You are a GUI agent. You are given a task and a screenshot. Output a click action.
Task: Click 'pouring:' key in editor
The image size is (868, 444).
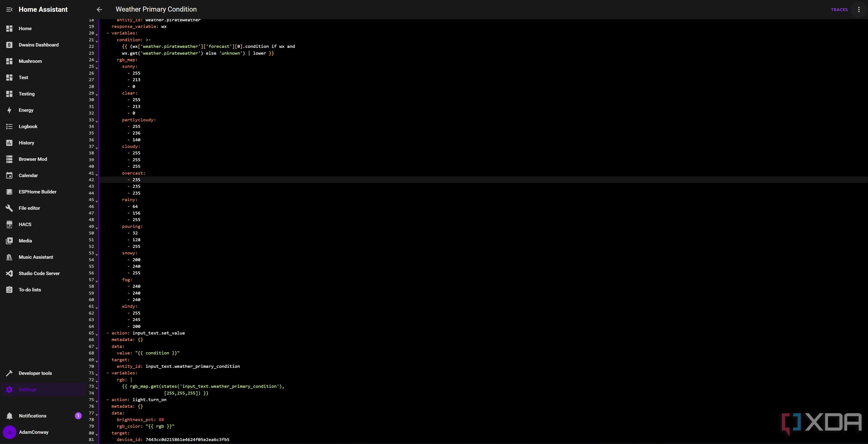click(132, 227)
